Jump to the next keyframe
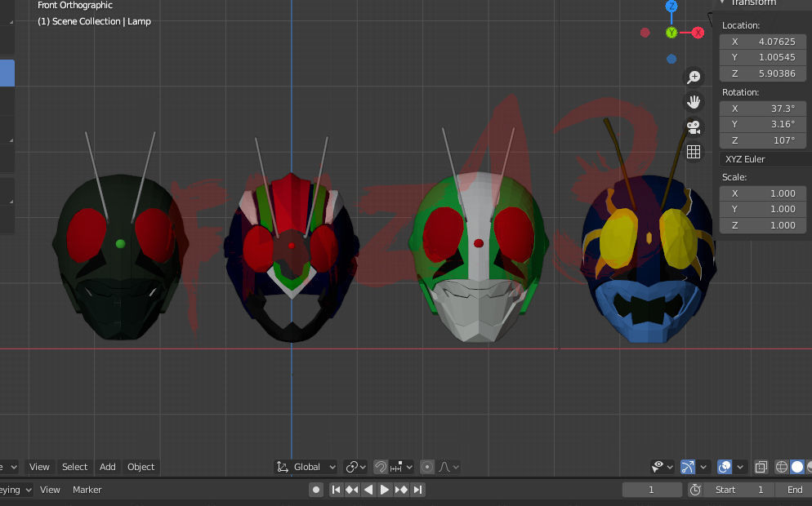Image resolution: width=812 pixels, height=506 pixels. [401, 490]
